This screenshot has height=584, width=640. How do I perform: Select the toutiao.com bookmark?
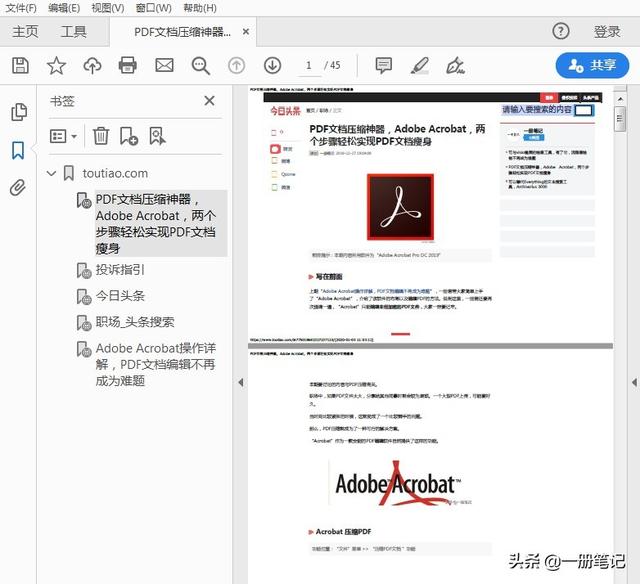[115, 173]
